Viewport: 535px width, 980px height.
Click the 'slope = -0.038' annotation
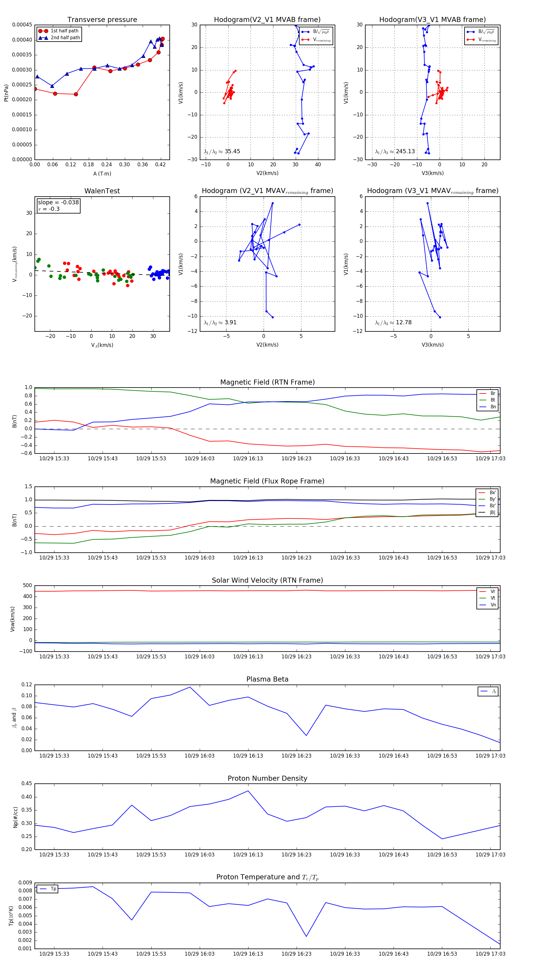point(58,203)
